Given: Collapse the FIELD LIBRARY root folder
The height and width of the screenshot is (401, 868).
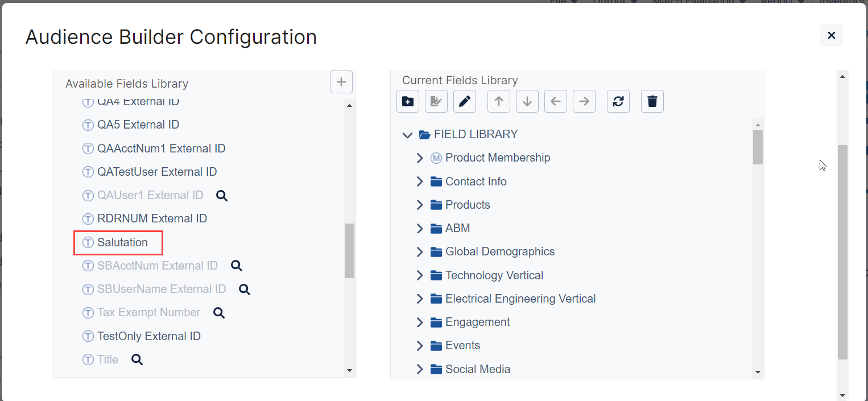Looking at the screenshot, I should click(x=407, y=135).
